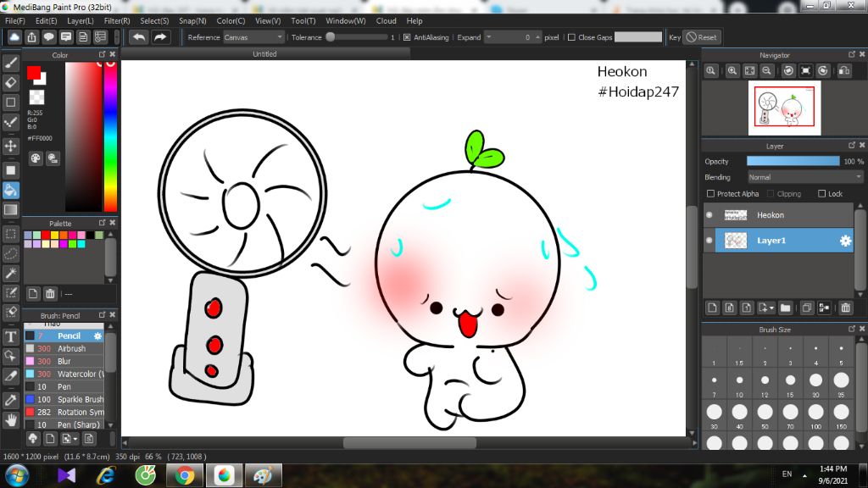
Task: Open Pencil brush settings gear
Action: coord(97,335)
